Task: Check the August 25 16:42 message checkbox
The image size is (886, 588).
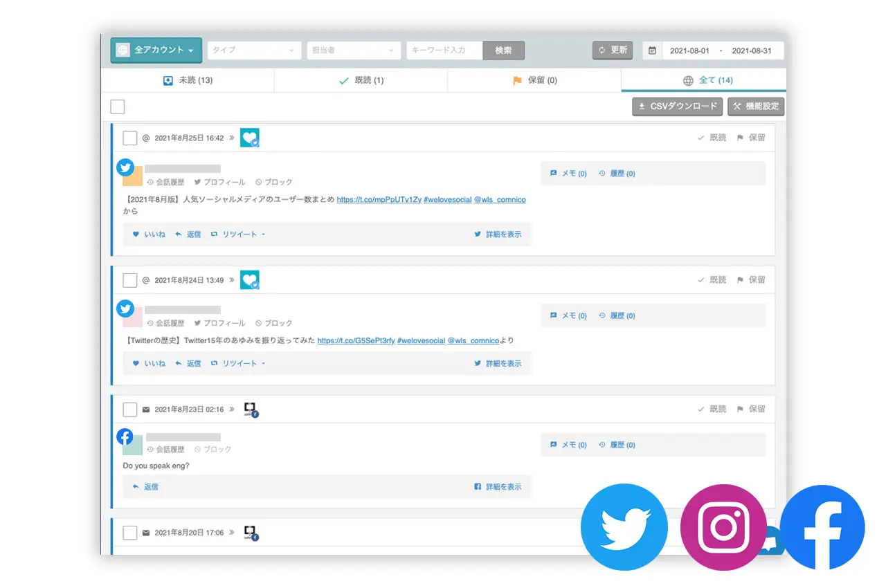Action: [x=130, y=138]
